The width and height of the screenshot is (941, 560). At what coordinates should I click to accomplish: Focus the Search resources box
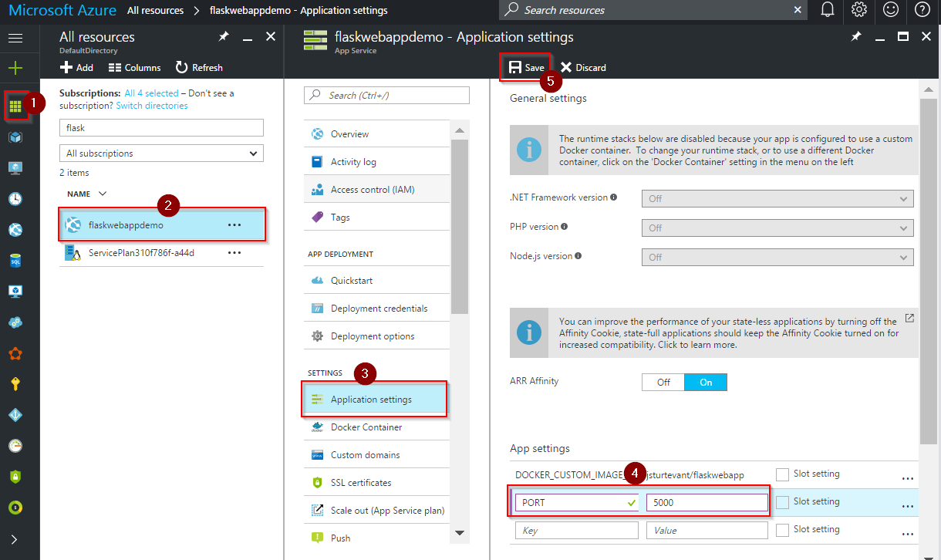coord(653,10)
